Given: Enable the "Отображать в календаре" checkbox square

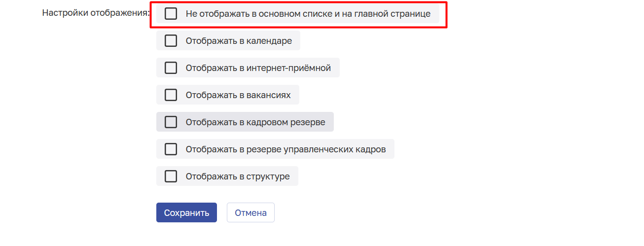Looking at the screenshot, I should click(x=171, y=41).
